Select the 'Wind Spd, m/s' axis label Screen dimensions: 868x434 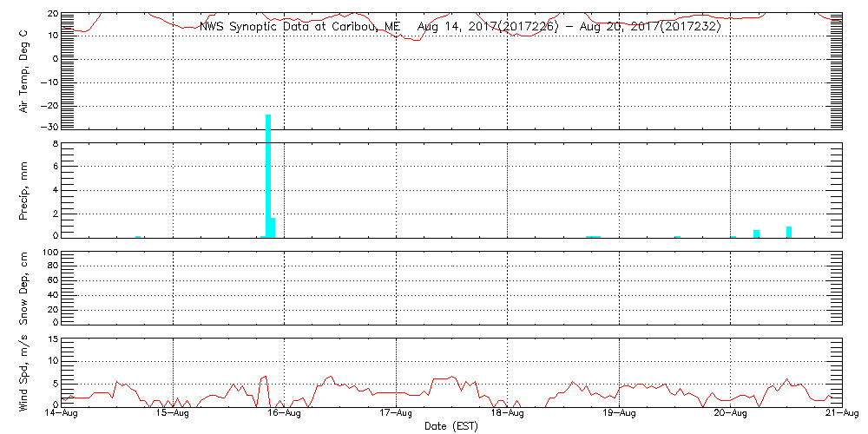[23, 372]
